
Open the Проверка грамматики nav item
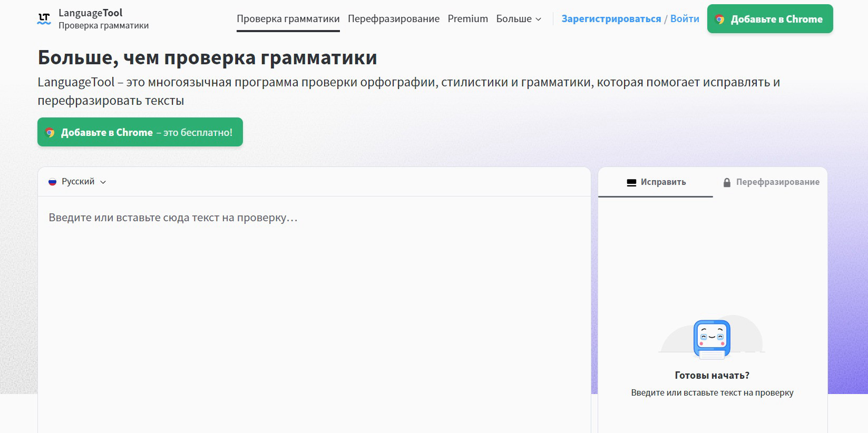(288, 19)
